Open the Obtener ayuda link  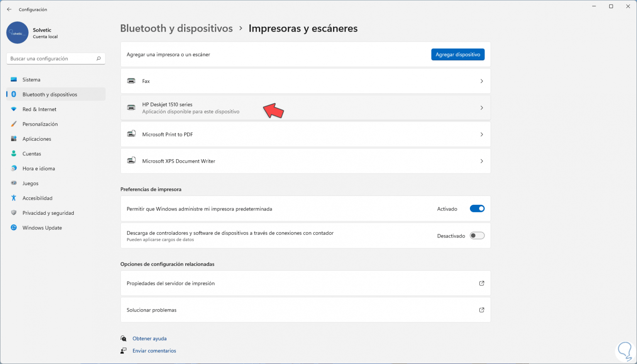click(149, 339)
